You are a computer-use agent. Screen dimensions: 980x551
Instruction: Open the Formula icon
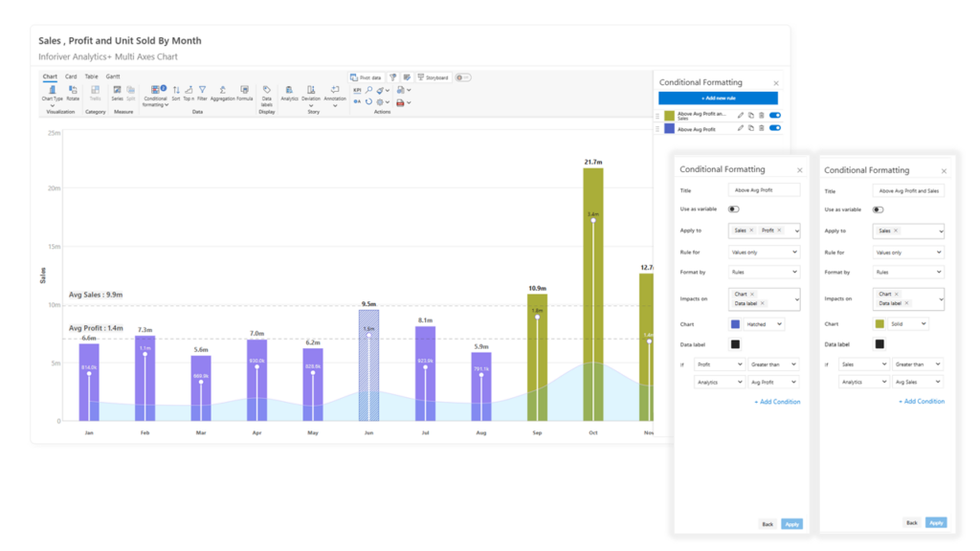coord(244,90)
